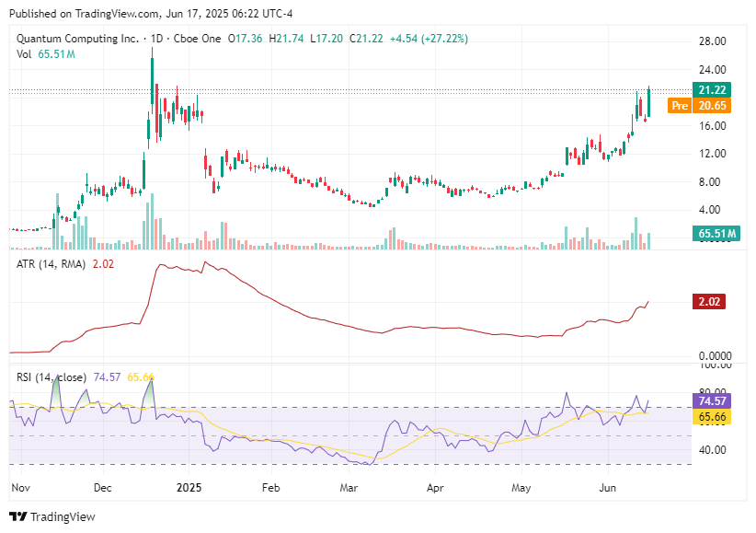
Task: Click the 4.00 price axis label
Action: point(709,210)
